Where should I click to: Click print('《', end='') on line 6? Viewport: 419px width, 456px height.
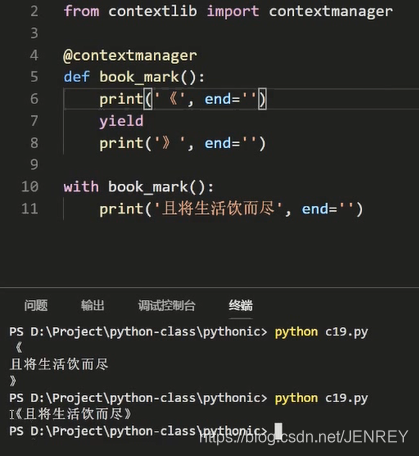click(x=182, y=99)
